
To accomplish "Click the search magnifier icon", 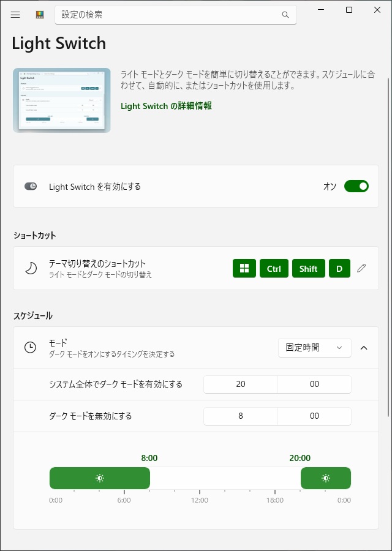I will pos(285,15).
